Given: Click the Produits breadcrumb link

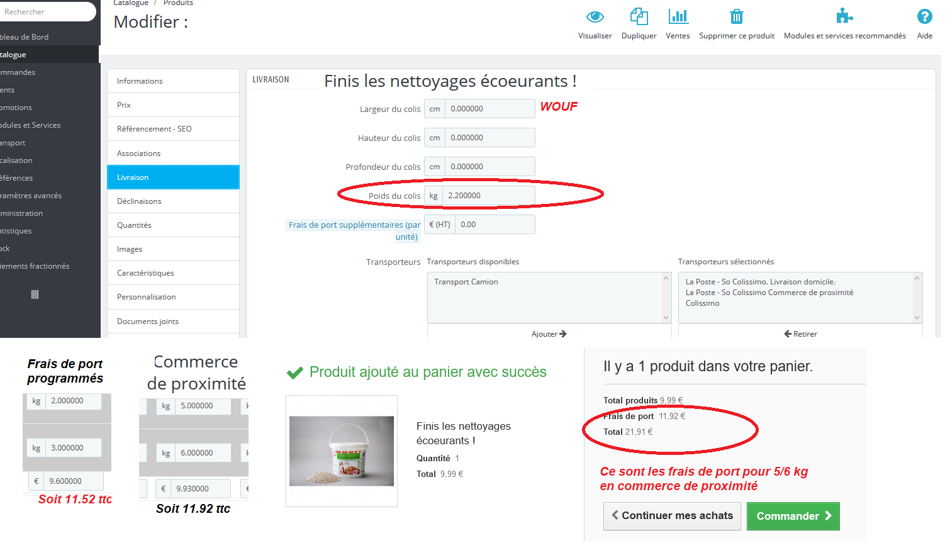Looking at the screenshot, I should pos(178,3).
